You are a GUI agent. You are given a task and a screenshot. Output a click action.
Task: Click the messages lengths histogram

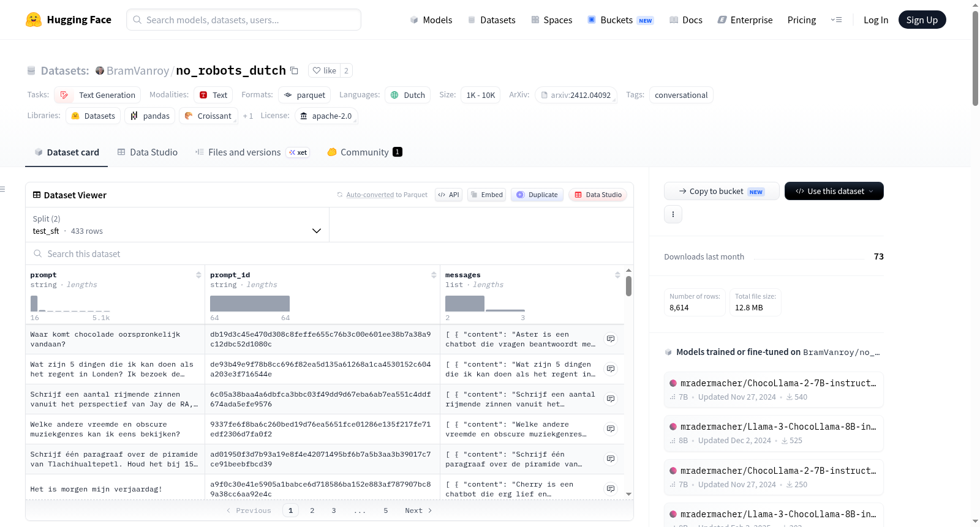click(x=485, y=304)
